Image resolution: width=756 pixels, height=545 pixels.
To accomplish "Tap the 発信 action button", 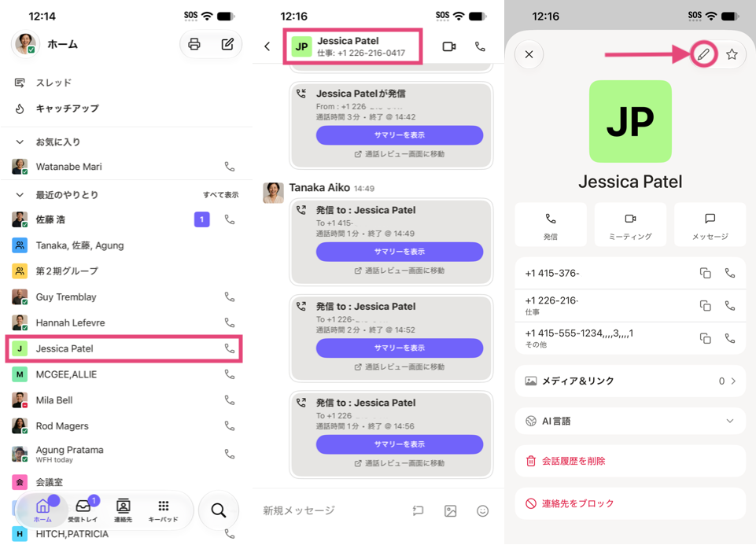I will tap(551, 225).
